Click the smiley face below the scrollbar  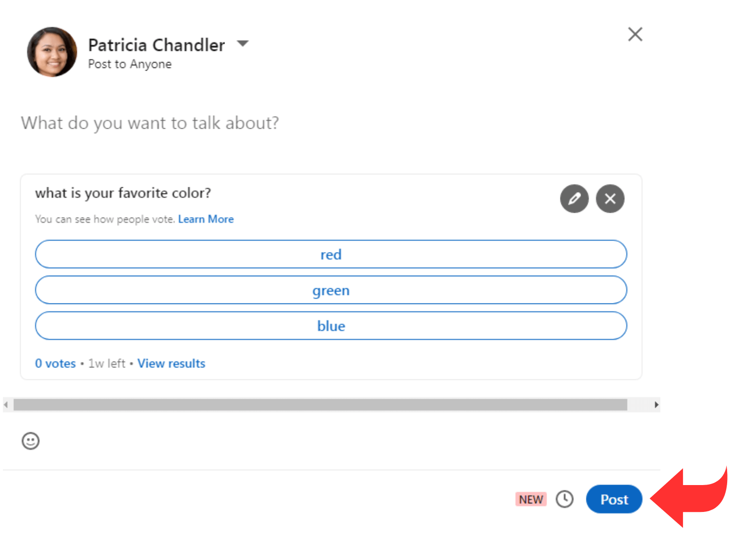(30, 440)
